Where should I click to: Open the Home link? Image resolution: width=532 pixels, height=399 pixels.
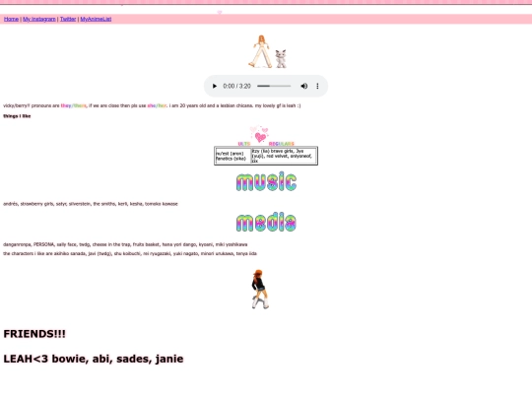(11, 19)
